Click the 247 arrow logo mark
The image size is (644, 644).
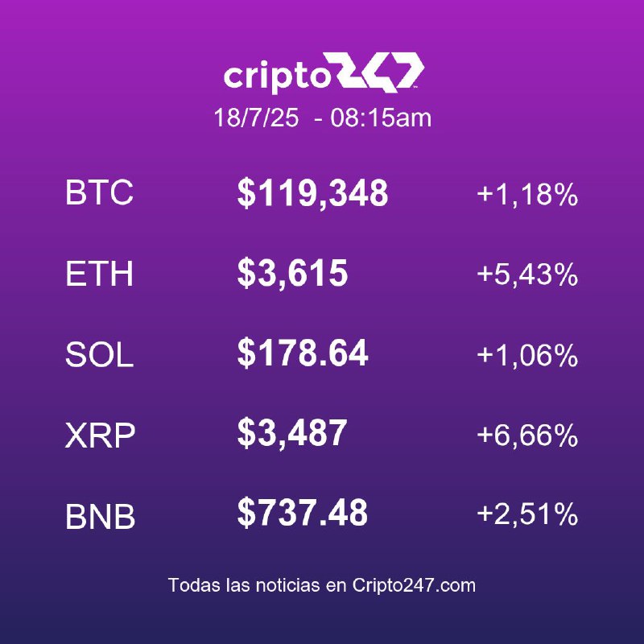coord(378,72)
